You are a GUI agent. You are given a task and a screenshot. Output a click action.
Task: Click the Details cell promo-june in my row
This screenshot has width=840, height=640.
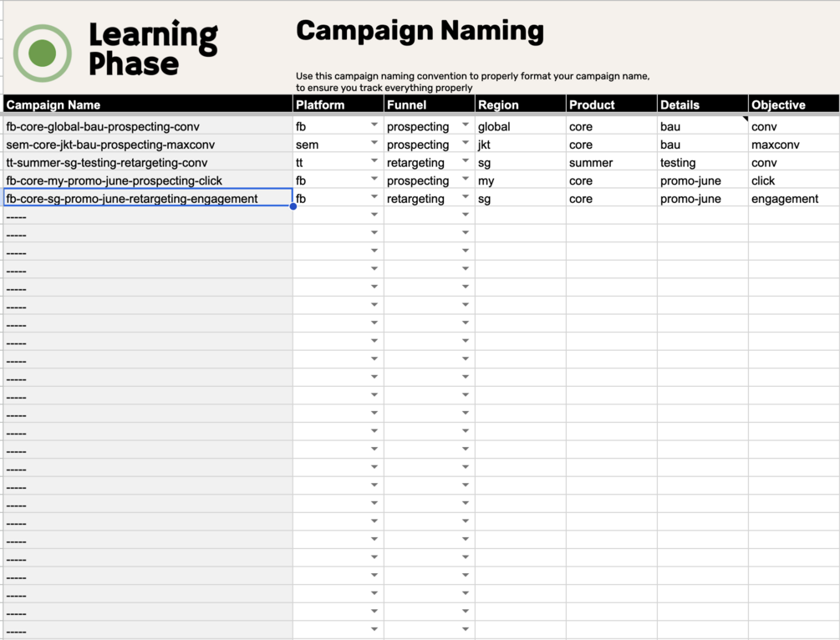(x=702, y=180)
